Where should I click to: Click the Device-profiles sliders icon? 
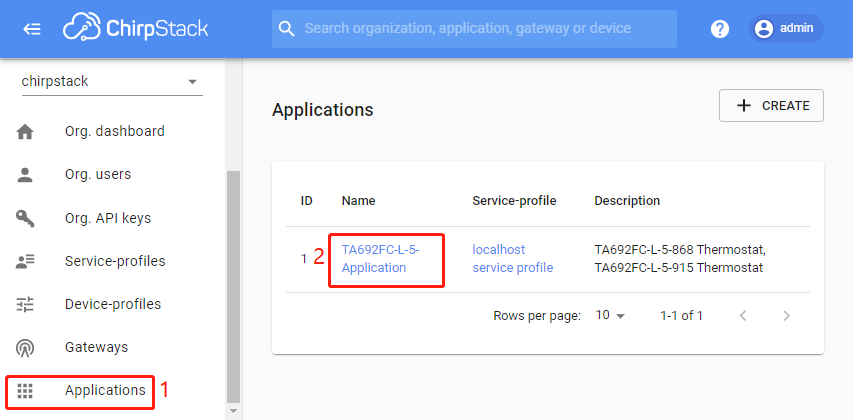pyautogui.click(x=25, y=304)
